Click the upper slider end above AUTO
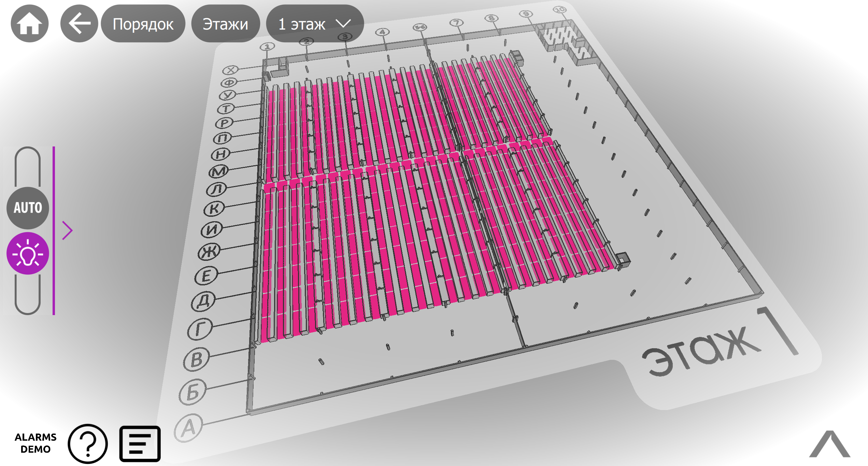Image resolution: width=868 pixels, height=466 pixels. pos(28,166)
